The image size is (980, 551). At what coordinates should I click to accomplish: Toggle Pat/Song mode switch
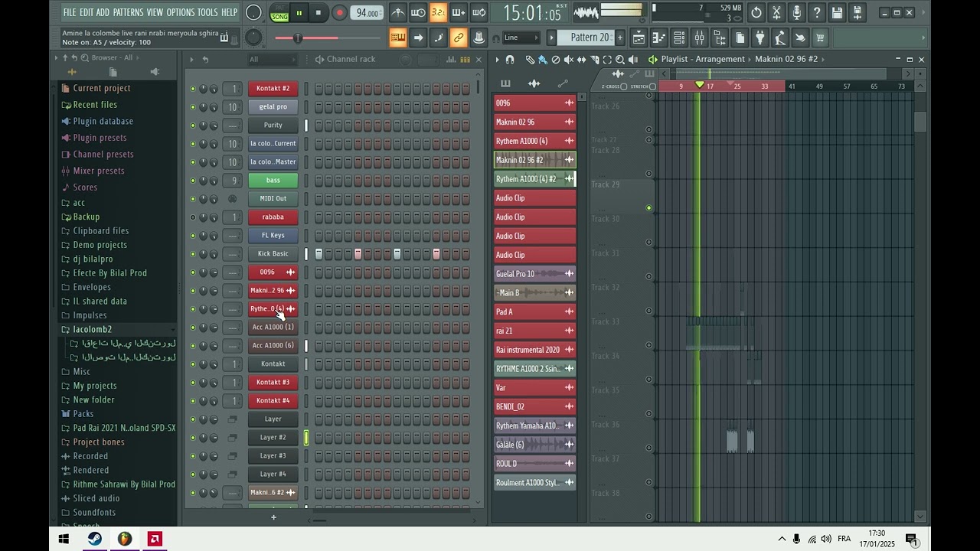coord(279,12)
